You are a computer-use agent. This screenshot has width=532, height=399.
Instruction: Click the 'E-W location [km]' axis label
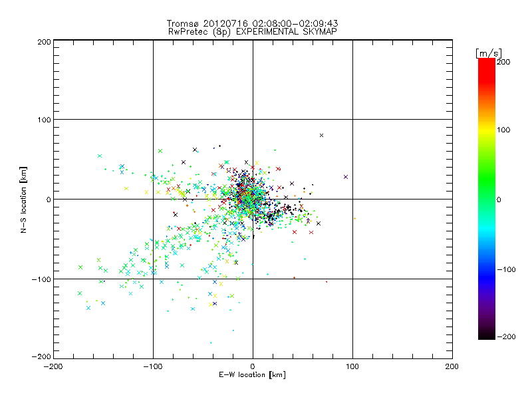[x=253, y=374]
